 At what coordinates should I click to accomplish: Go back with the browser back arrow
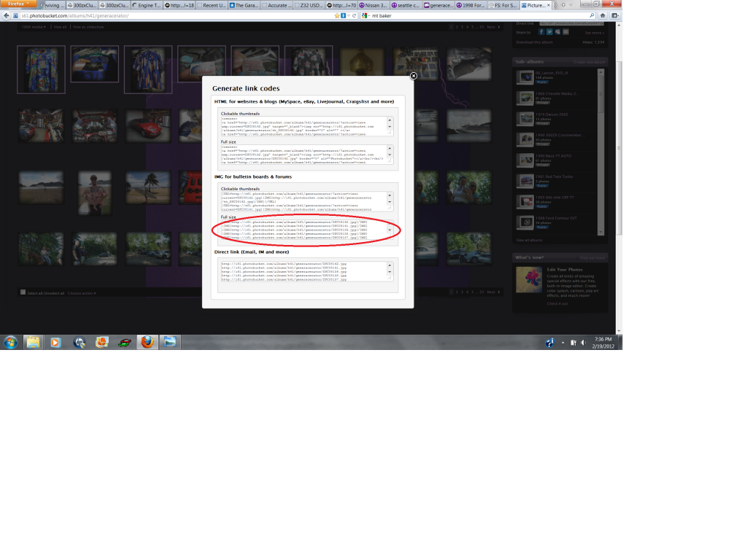6,15
